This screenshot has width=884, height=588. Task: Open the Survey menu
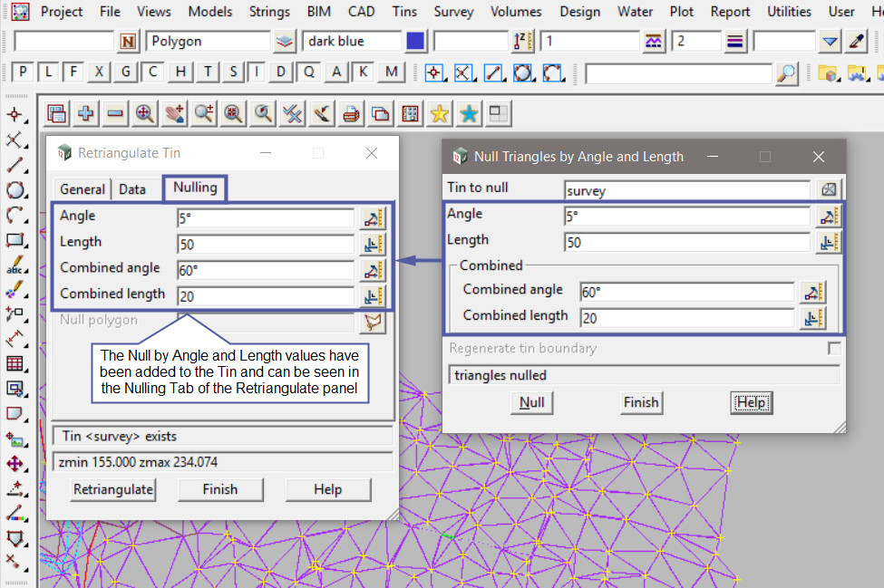[x=453, y=11]
